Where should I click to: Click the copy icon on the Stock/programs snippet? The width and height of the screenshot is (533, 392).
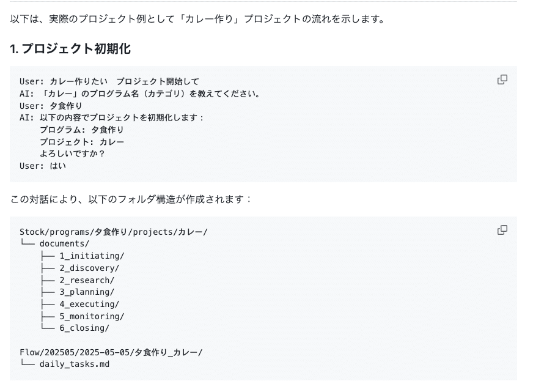[502, 231]
